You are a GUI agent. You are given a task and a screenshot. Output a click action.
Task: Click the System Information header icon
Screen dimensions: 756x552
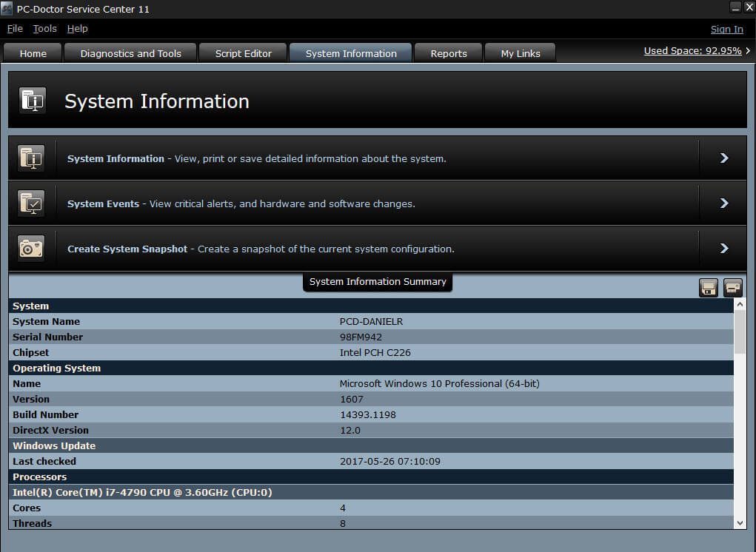pyautogui.click(x=33, y=101)
